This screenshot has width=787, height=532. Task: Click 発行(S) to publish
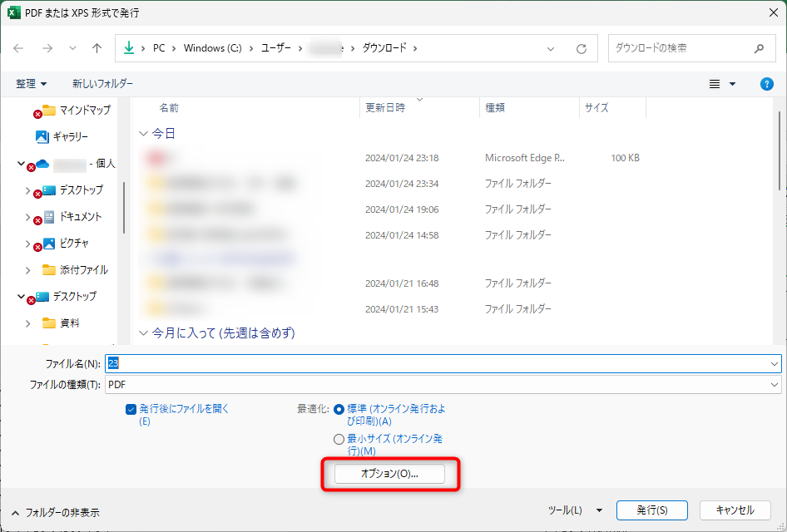click(652, 510)
